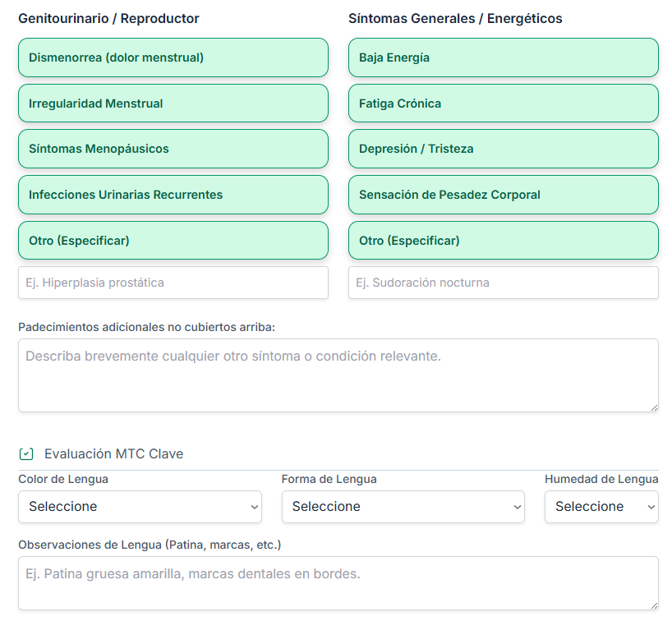The height and width of the screenshot is (621, 672).
Task: Click the resize grip of the symptoms textarea
Action: click(654, 408)
